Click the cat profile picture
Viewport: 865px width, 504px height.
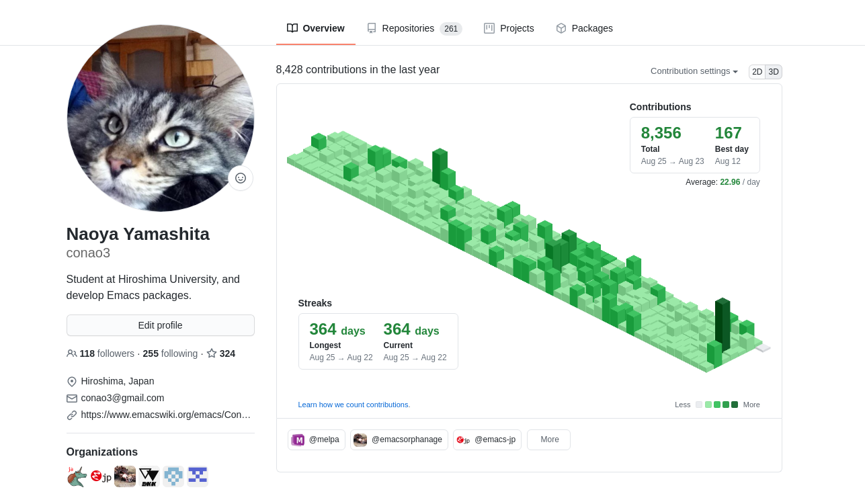(x=160, y=118)
